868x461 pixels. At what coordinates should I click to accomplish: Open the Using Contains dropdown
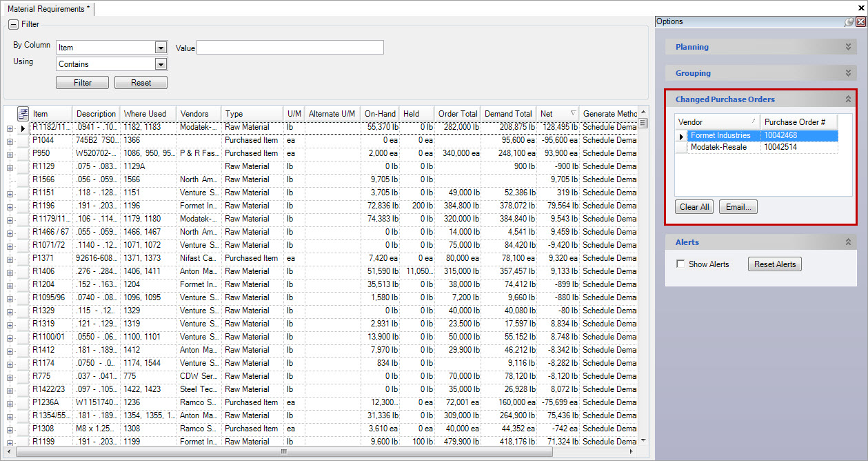click(x=161, y=64)
